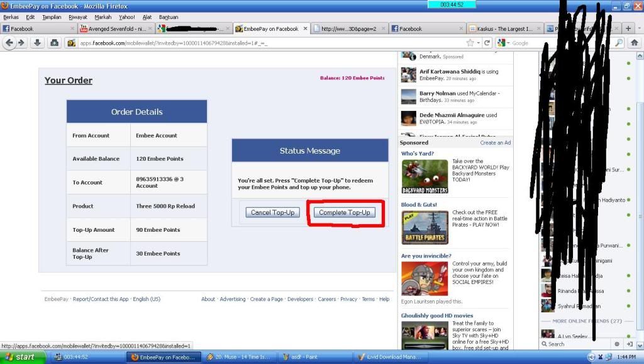The image size is (644, 364).
Task: Open the Riwayat menu
Action: click(77, 17)
